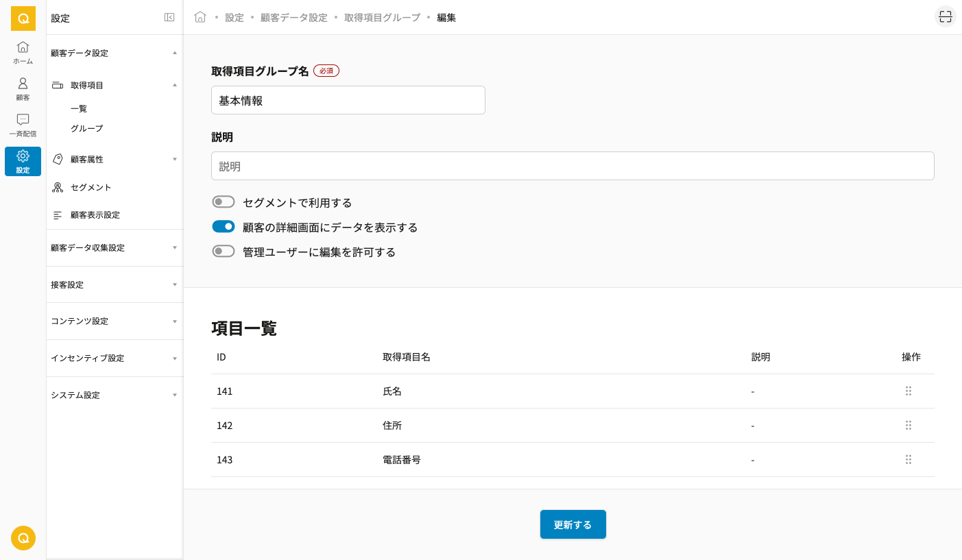Click the round yellow account icon at bottom left
This screenshot has height=560, width=962.
tap(23, 538)
